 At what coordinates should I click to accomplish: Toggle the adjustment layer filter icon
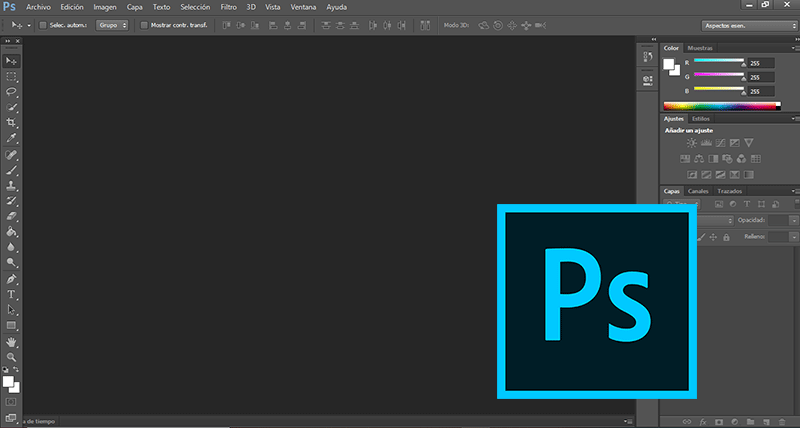733,204
